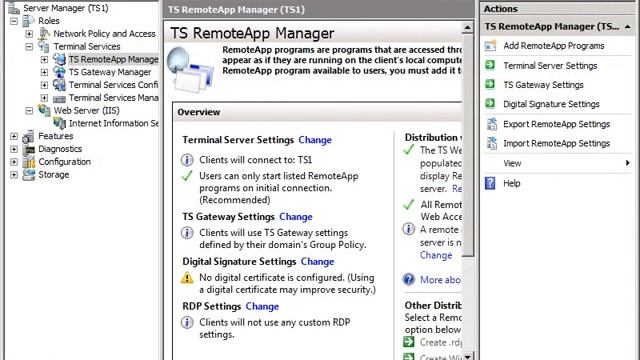Click 'Clients will connect to: TS1' text
The image size is (640, 360).
(x=256, y=160)
